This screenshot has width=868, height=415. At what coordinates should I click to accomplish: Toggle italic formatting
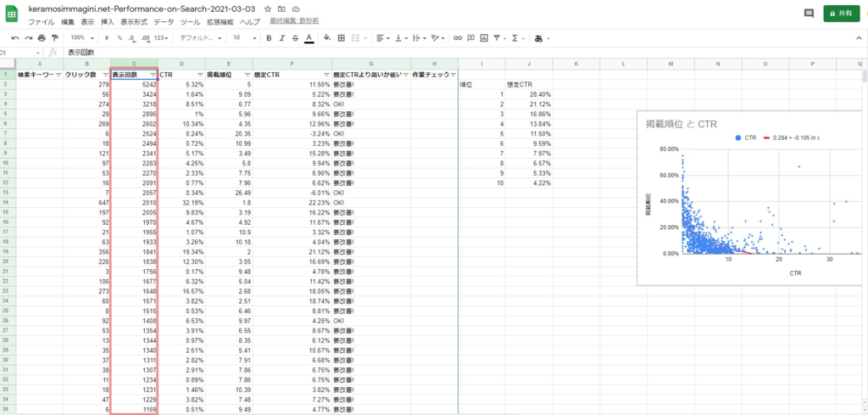[x=281, y=38]
